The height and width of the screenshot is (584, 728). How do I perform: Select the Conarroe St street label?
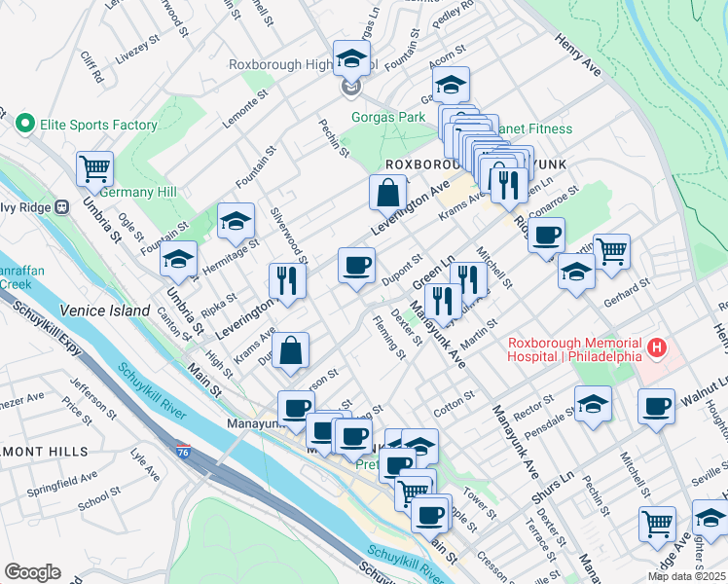pos(554,201)
